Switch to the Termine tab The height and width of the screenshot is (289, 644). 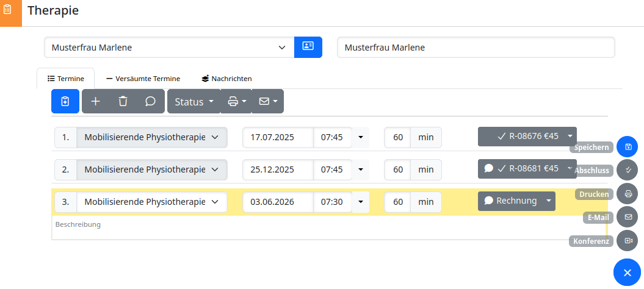click(x=66, y=79)
